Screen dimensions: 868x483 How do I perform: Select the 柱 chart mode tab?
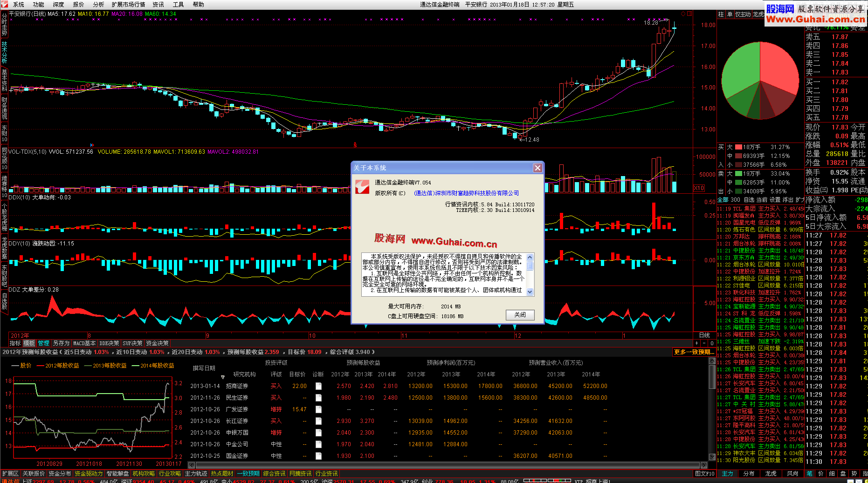click(721, 14)
